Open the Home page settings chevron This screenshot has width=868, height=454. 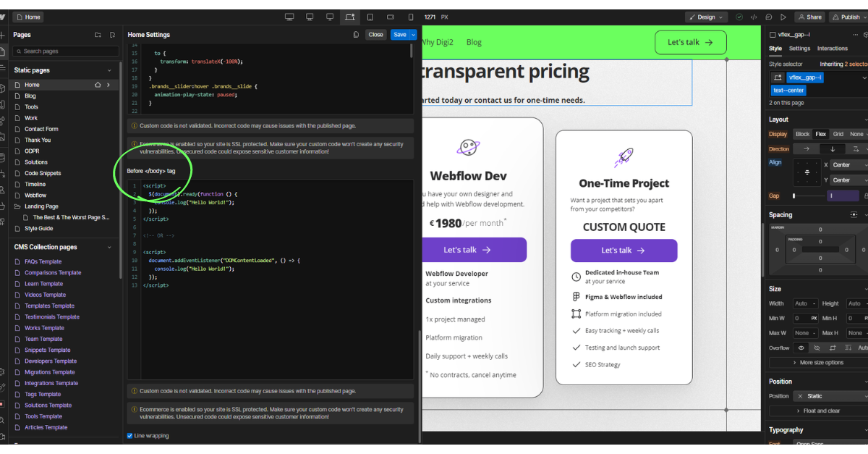[109, 85]
